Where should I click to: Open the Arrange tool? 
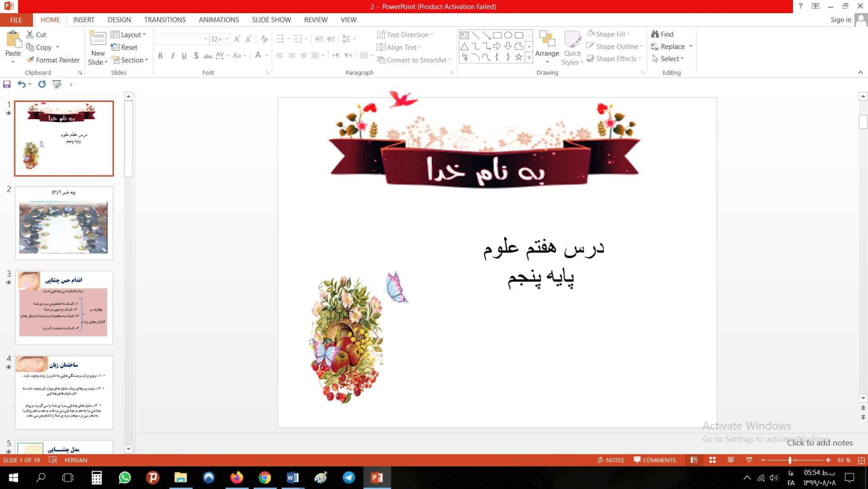click(x=547, y=47)
